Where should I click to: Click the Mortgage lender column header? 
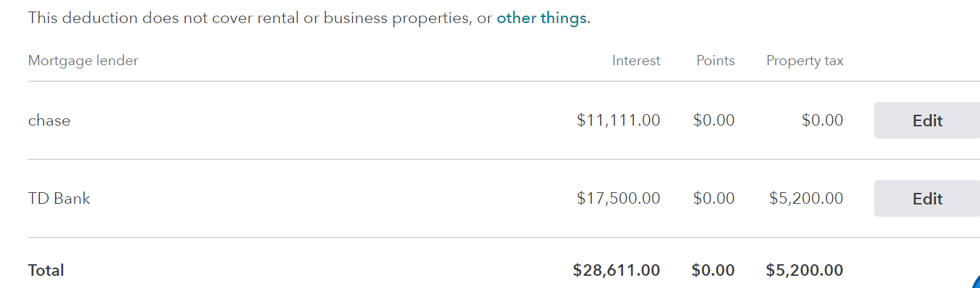click(x=83, y=60)
